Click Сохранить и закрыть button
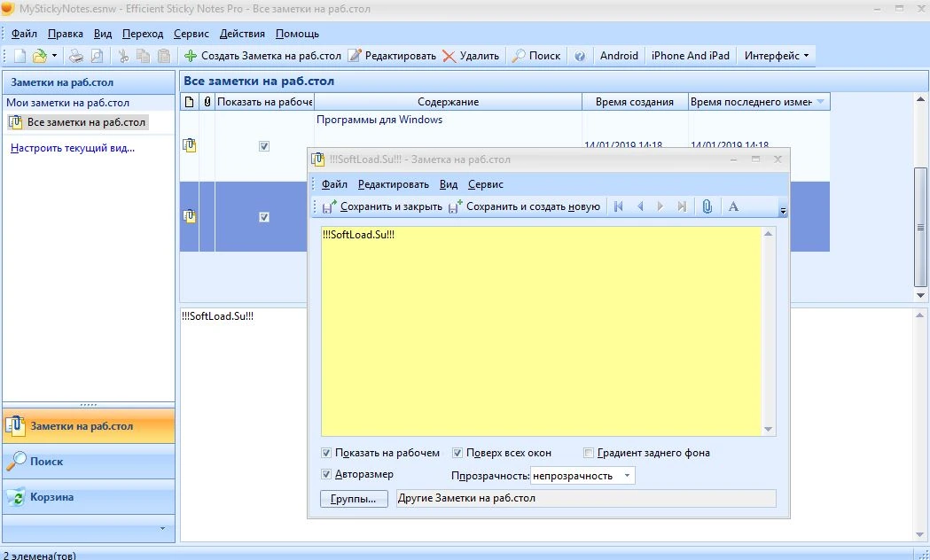930x560 pixels. [383, 206]
